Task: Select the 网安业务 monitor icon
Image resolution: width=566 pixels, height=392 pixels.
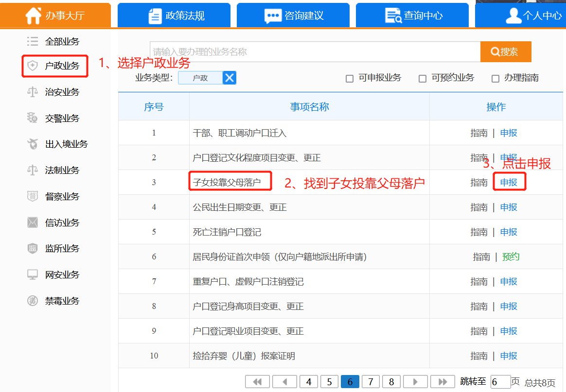Action: (x=33, y=275)
